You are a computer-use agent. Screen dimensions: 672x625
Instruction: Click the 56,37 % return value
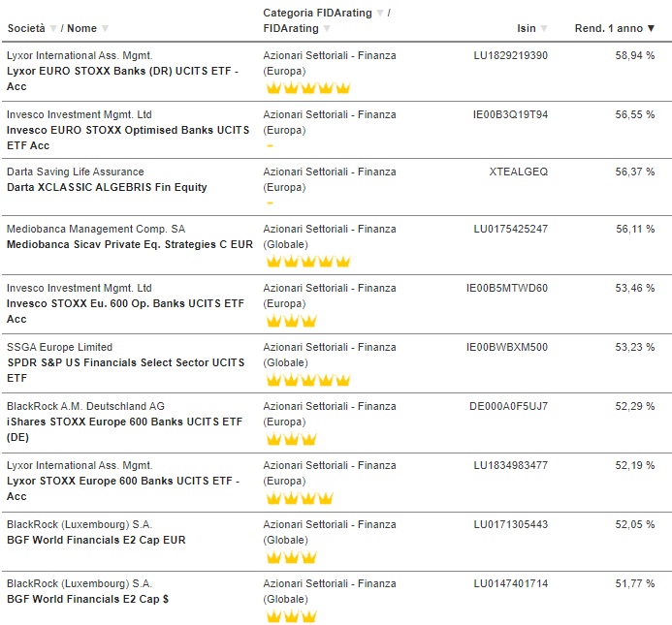(635, 172)
